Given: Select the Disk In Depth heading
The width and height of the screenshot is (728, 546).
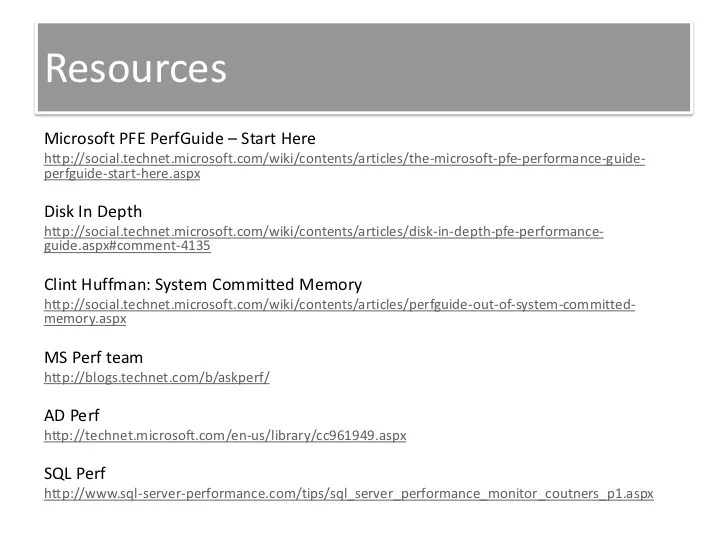Looking at the screenshot, I should click(93, 212).
